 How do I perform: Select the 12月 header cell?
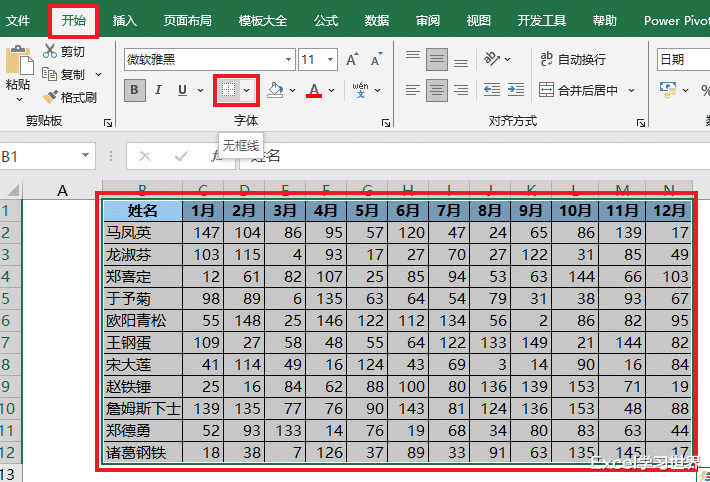(x=669, y=211)
